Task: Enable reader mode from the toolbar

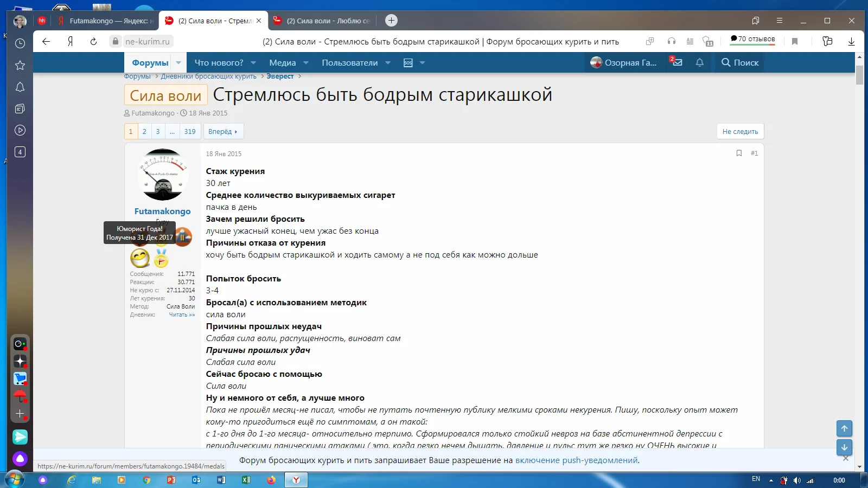Action: click(x=690, y=41)
